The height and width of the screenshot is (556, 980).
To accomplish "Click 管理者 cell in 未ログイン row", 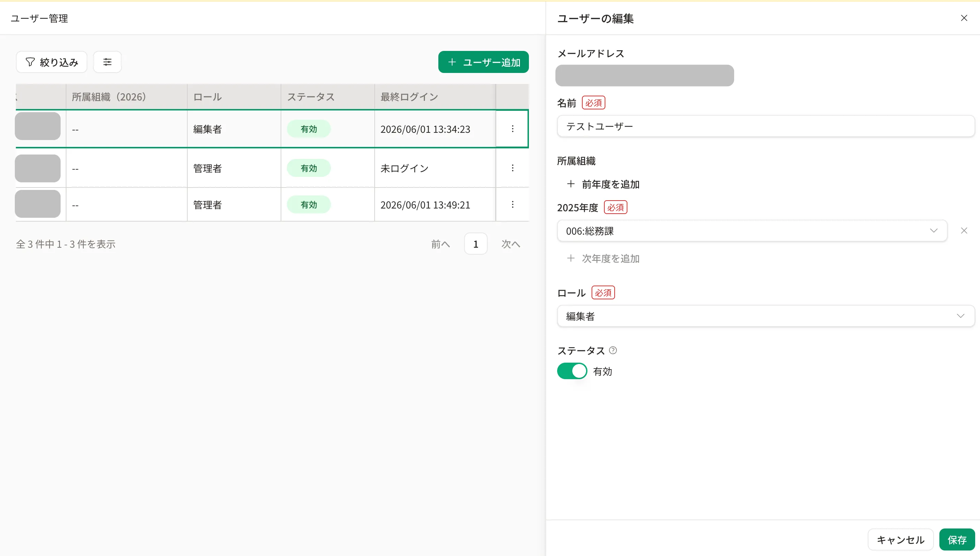I will [x=234, y=168].
